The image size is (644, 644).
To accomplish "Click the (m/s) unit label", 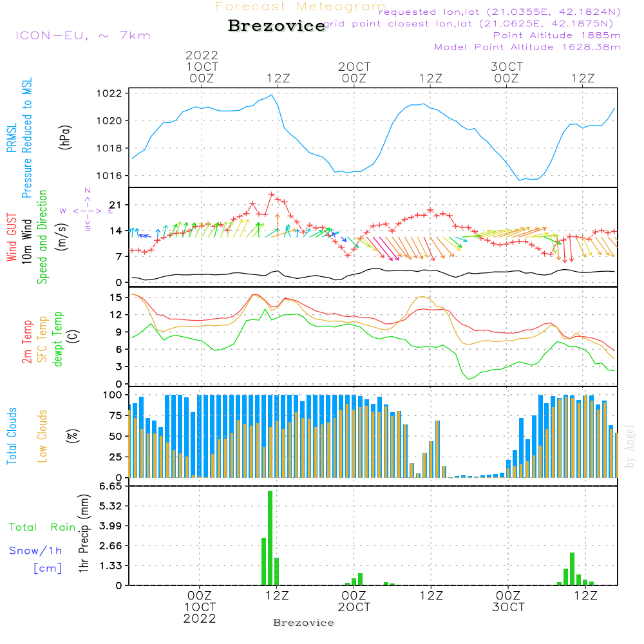I will point(62,237).
